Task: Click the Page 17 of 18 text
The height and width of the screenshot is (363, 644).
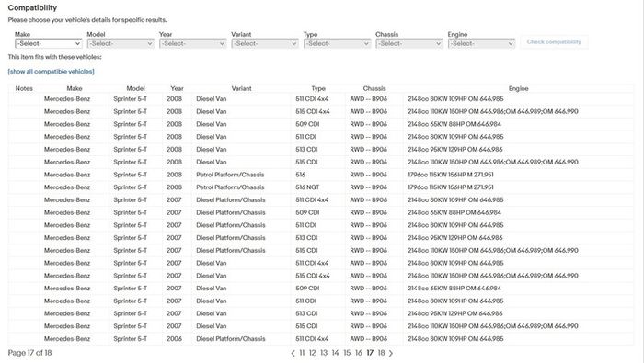Action: pyautogui.click(x=30, y=353)
